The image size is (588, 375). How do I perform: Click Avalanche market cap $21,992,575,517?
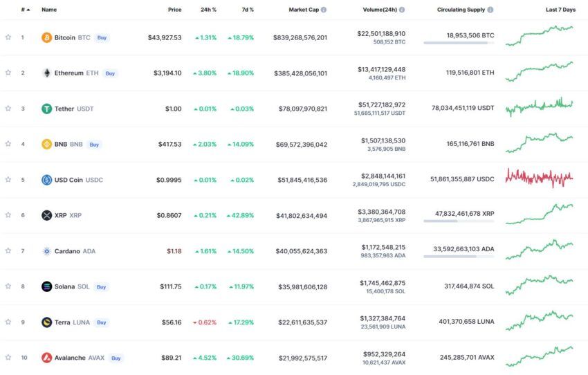[303, 358]
